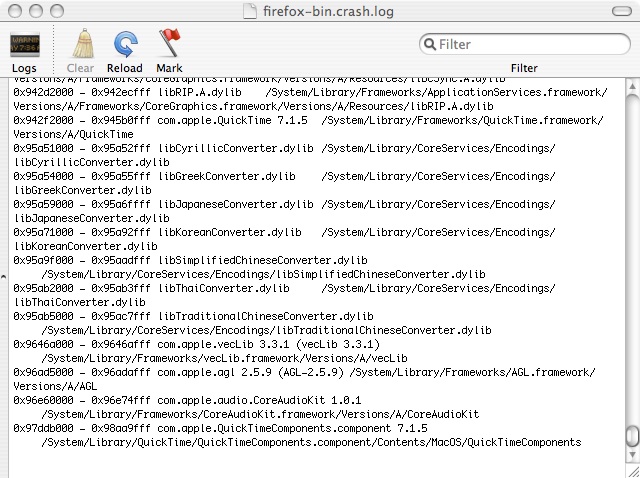Click libTraditionalChineseConverter.dylib entry at 0x95ab5000
640x478 pixels.
coord(193,316)
